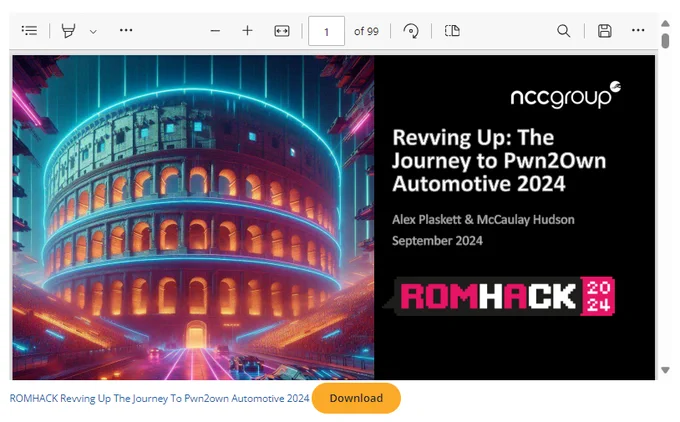Save the PDF document
Image resolution: width=680 pixels, height=422 pixels.
(605, 31)
